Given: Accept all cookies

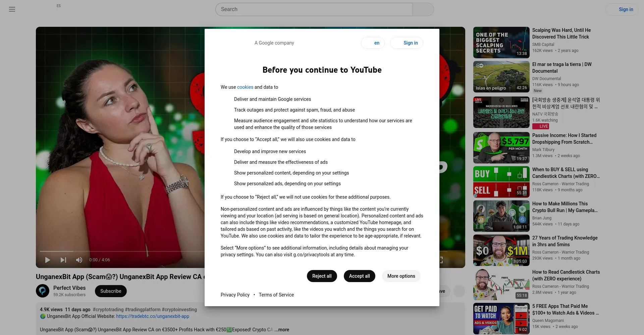Looking at the screenshot, I should point(360,276).
